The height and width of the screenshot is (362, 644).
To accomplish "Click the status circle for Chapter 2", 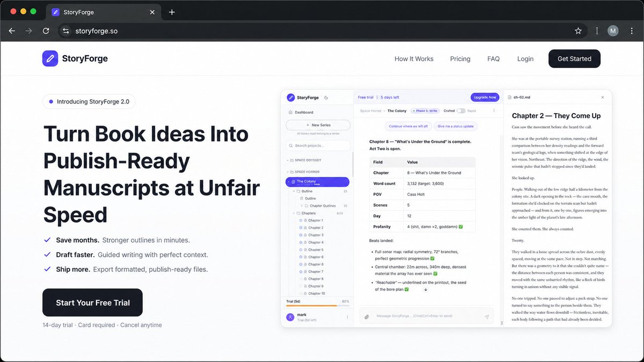I will pos(301,228).
